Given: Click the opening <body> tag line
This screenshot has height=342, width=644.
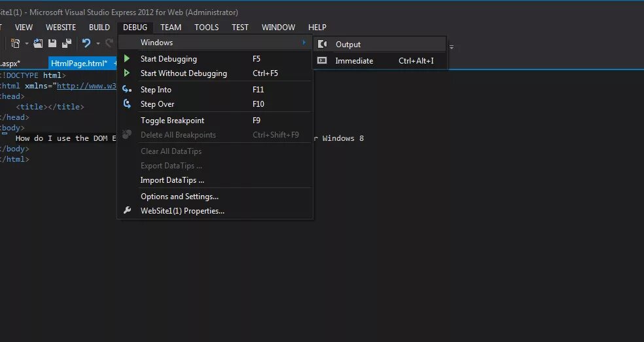Looking at the screenshot, I should pos(12,128).
